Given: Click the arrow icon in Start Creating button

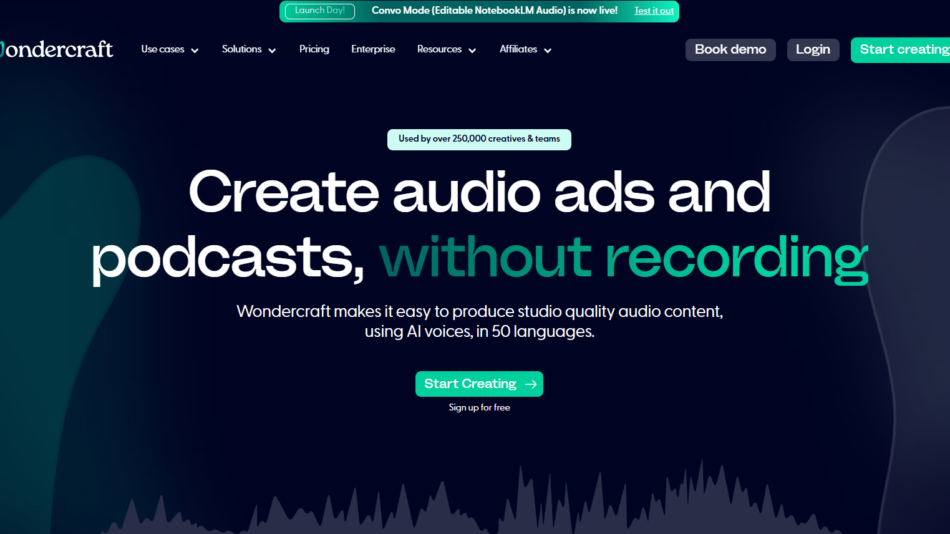Looking at the screenshot, I should 530,384.
